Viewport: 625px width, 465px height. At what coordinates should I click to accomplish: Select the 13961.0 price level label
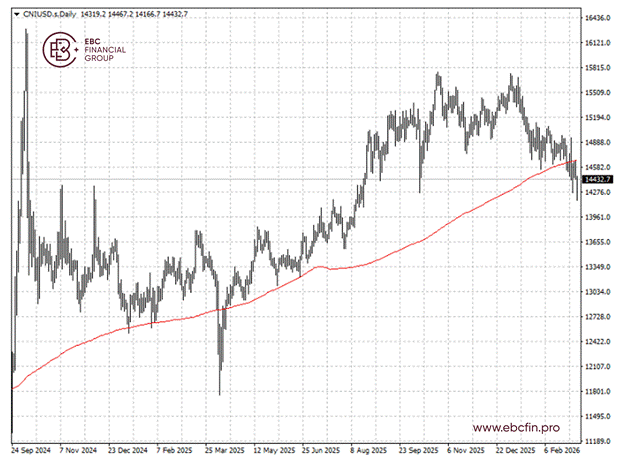pyautogui.click(x=598, y=217)
